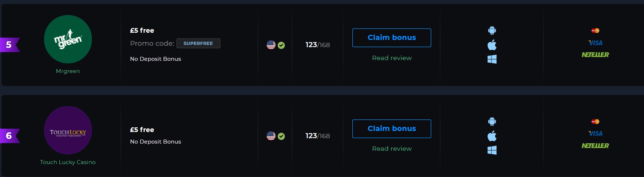This screenshot has height=177, width=644.
Task: Open Read review link for Touch Lucky
Action: 392,149
